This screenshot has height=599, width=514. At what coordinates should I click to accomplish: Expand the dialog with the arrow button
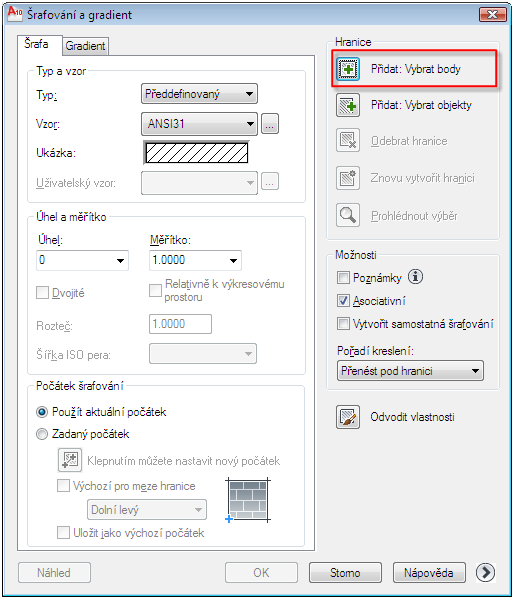(x=485, y=572)
